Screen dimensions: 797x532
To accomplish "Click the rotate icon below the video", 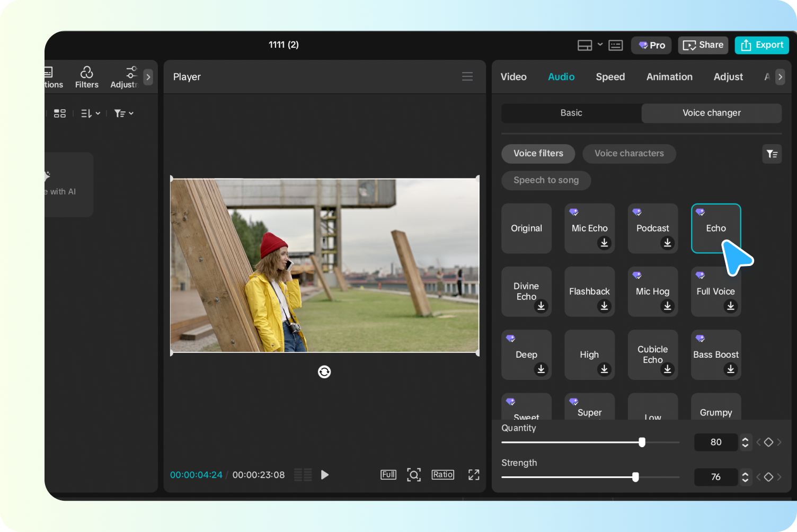I will (324, 371).
